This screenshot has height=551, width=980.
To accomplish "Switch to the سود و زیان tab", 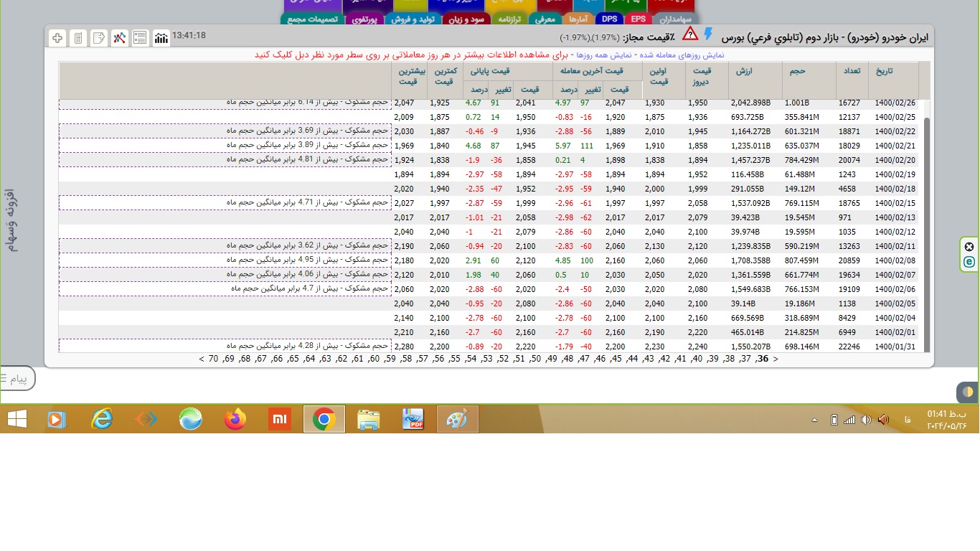I will [x=467, y=19].
